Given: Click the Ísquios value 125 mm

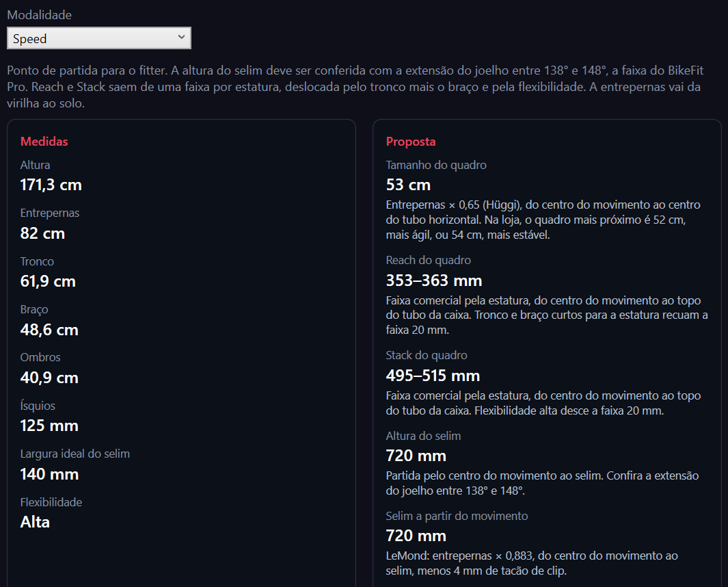Looking at the screenshot, I should (x=49, y=426).
